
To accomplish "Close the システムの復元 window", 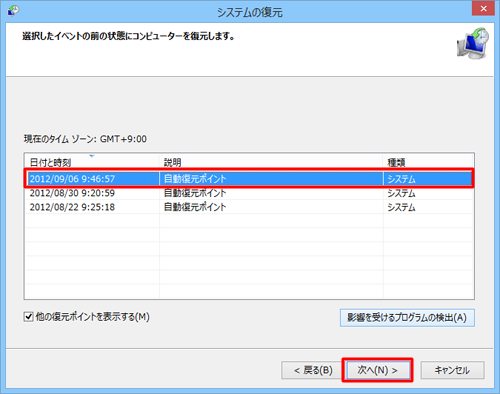I will pos(483,8).
